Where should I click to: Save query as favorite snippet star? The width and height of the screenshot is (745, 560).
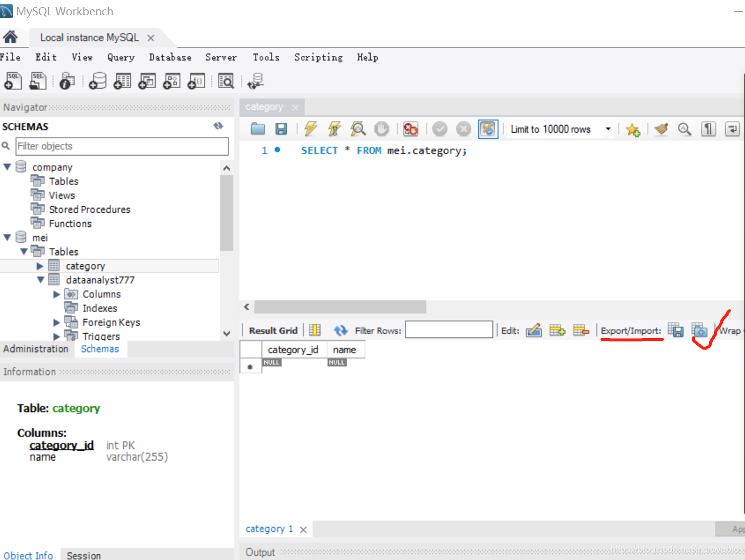tap(633, 129)
